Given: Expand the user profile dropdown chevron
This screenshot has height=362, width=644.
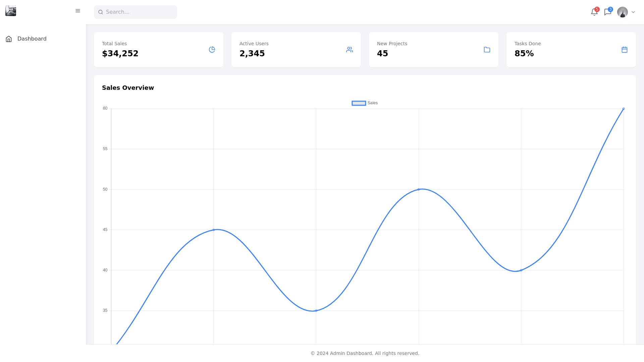Looking at the screenshot, I should 633,12.
